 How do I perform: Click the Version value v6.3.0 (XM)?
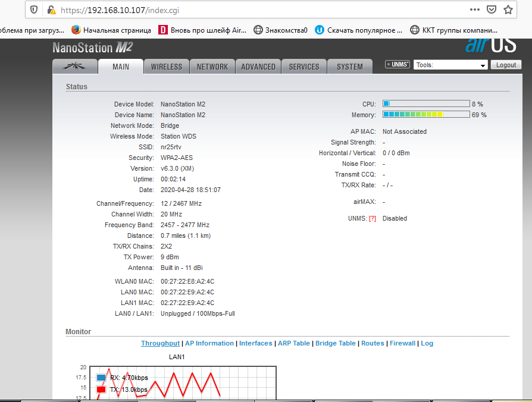pyautogui.click(x=177, y=168)
